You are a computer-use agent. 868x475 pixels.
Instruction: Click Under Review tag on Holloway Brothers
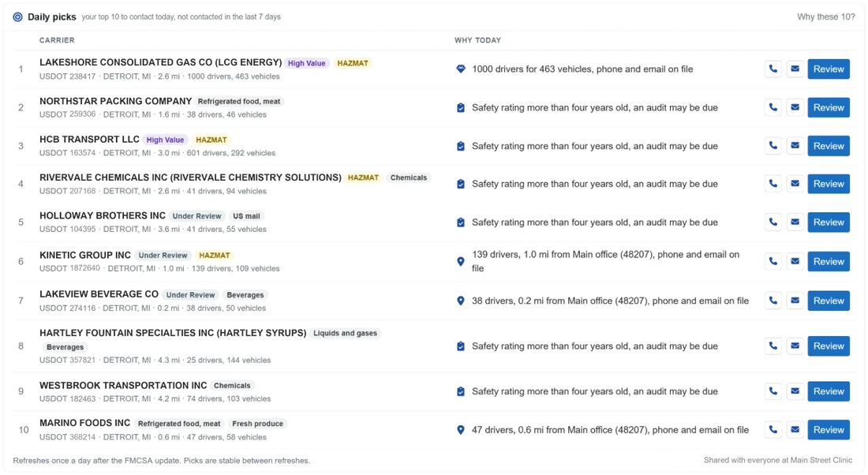pyautogui.click(x=196, y=216)
